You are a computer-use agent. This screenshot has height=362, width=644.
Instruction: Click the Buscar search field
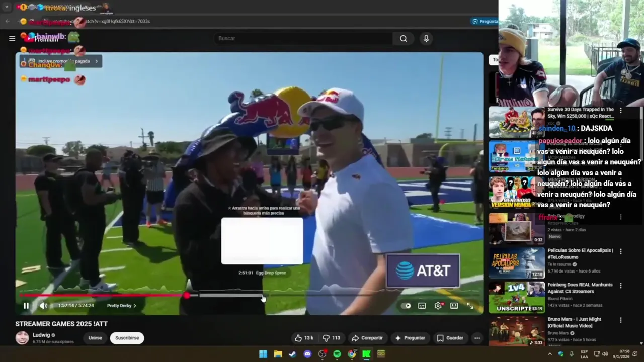pyautogui.click(x=303, y=38)
